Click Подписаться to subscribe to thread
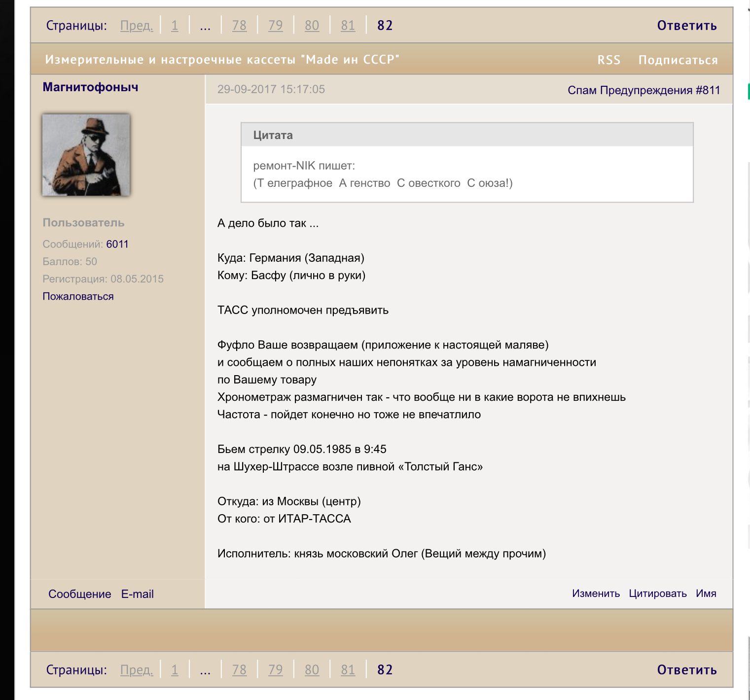This screenshot has width=750, height=700. click(x=678, y=60)
